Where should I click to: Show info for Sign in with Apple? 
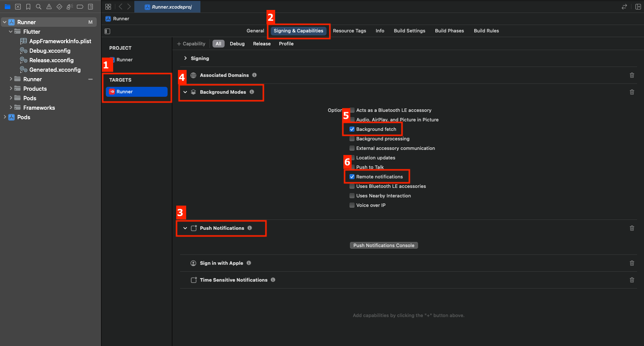(x=249, y=263)
